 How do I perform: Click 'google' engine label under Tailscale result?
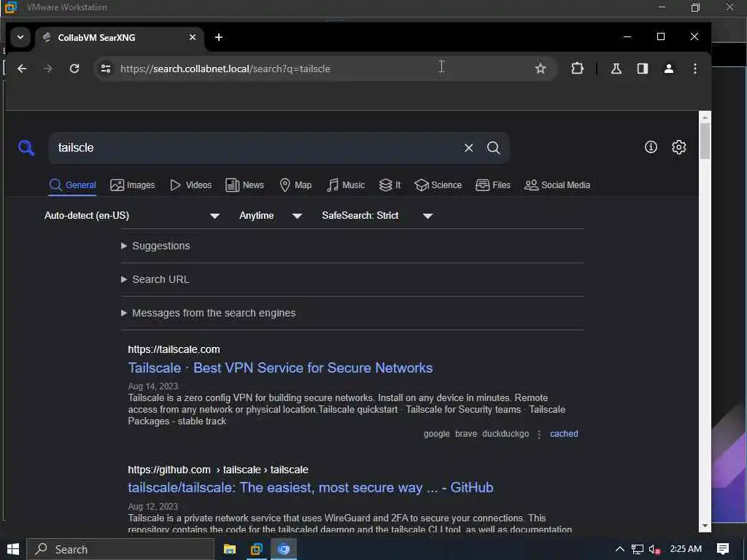click(x=436, y=434)
